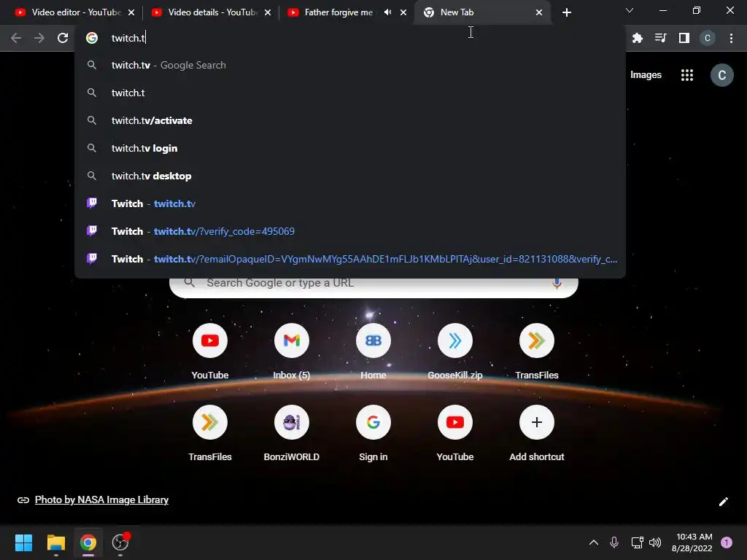Open the Images link

[x=646, y=75]
